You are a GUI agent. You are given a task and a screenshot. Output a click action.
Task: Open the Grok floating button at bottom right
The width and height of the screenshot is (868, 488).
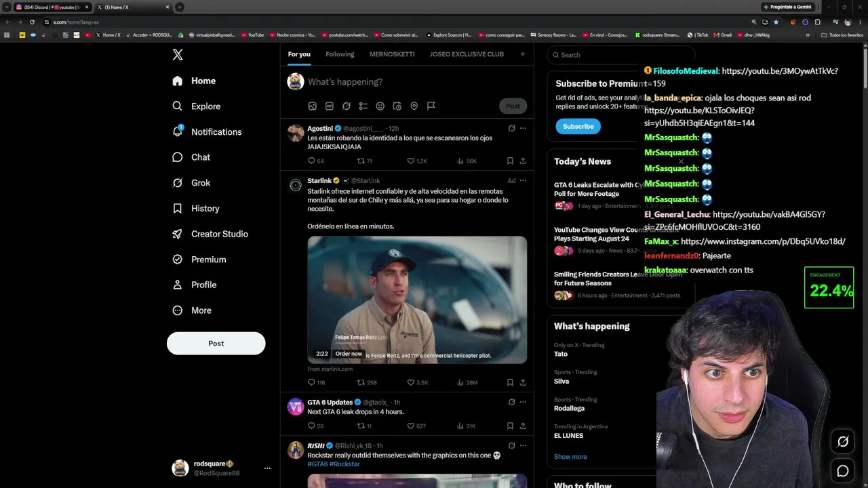click(843, 442)
